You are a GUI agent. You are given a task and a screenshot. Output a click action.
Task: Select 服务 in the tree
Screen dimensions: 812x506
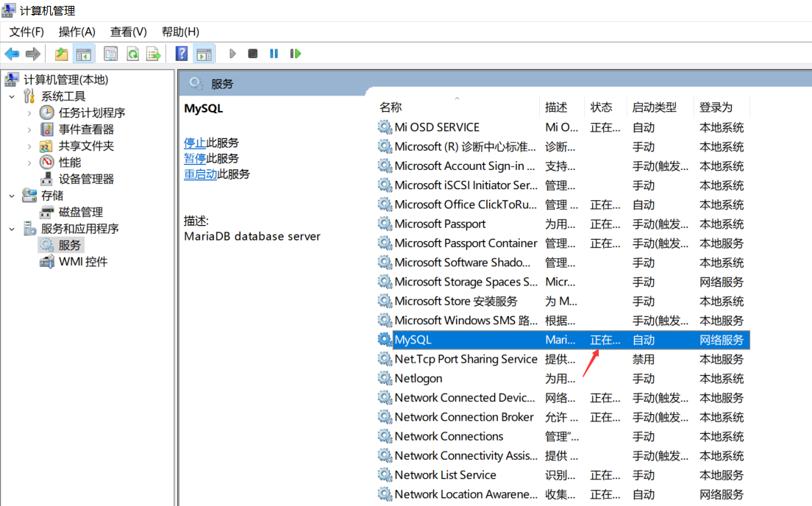[x=69, y=245]
